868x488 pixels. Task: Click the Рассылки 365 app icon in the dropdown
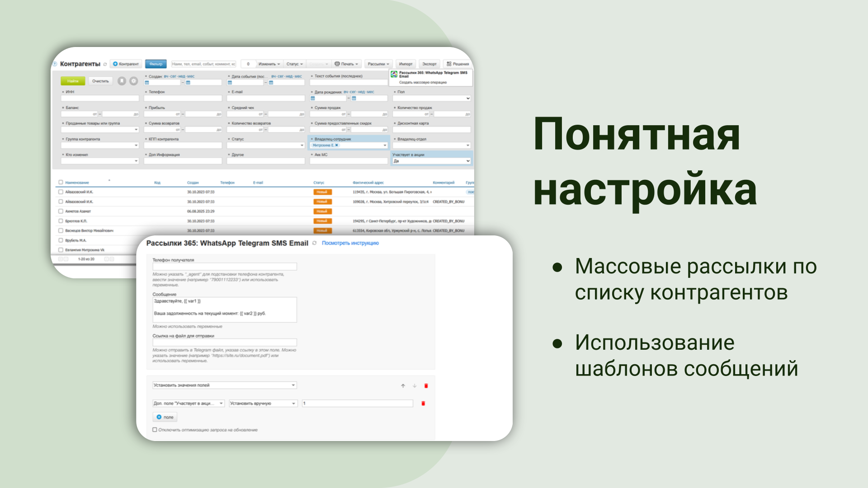[x=394, y=74]
